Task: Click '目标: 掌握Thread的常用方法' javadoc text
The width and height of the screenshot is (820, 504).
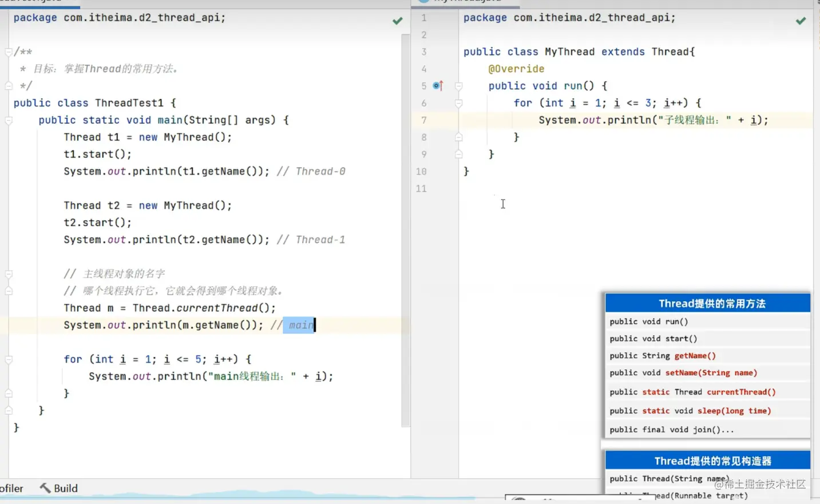Action: (105, 69)
